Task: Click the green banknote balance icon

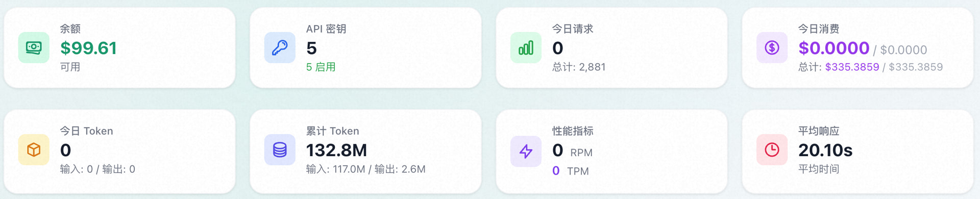Action: [34, 47]
